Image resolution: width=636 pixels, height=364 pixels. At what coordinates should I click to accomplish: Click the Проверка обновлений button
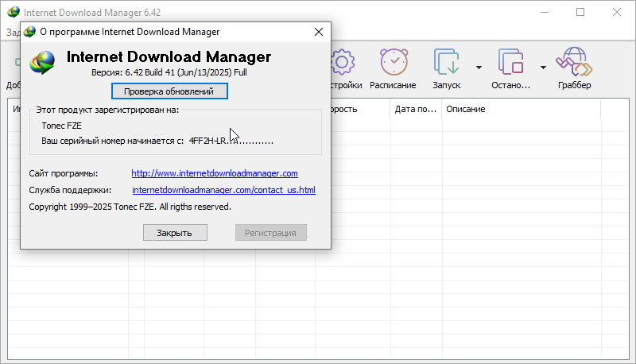click(x=169, y=91)
